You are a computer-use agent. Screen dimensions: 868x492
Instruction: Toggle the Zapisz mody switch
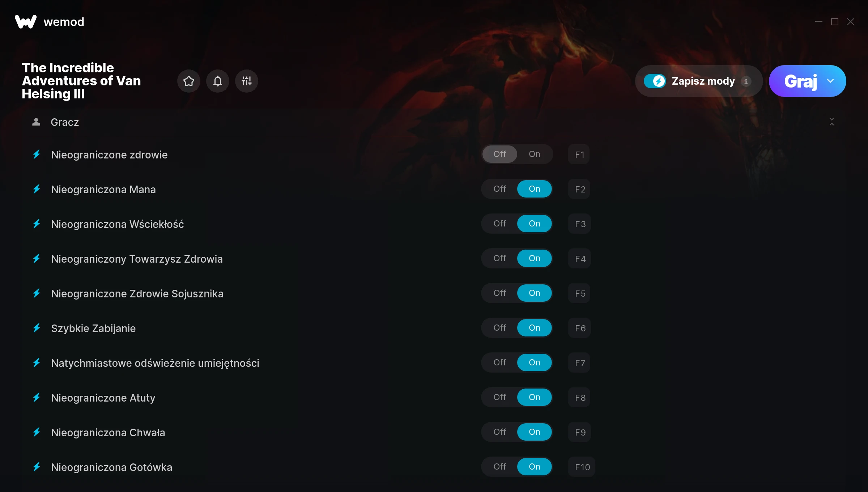655,81
